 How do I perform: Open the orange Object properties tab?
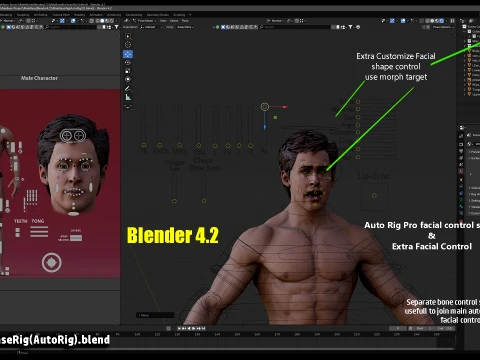pyautogui.click(x=461, y=180)
